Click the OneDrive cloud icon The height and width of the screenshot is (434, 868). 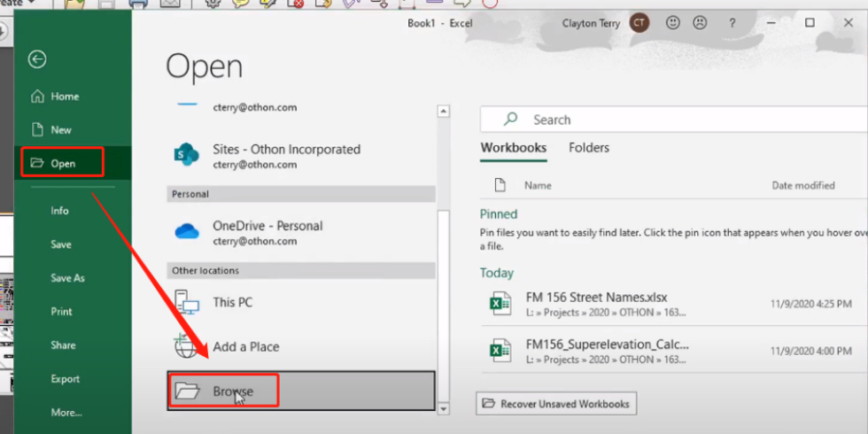[x=187, y=231]
